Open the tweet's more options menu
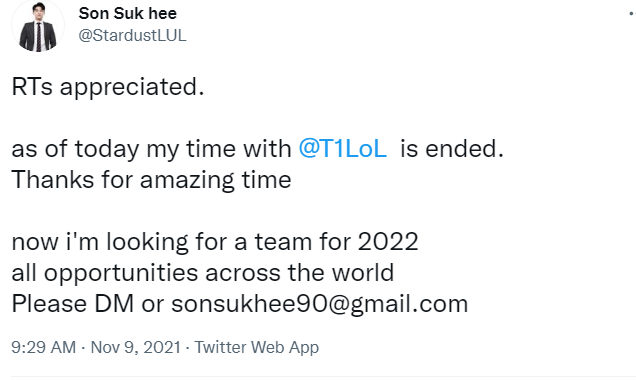Screen dimensions: 636x380 pos(633,14)
